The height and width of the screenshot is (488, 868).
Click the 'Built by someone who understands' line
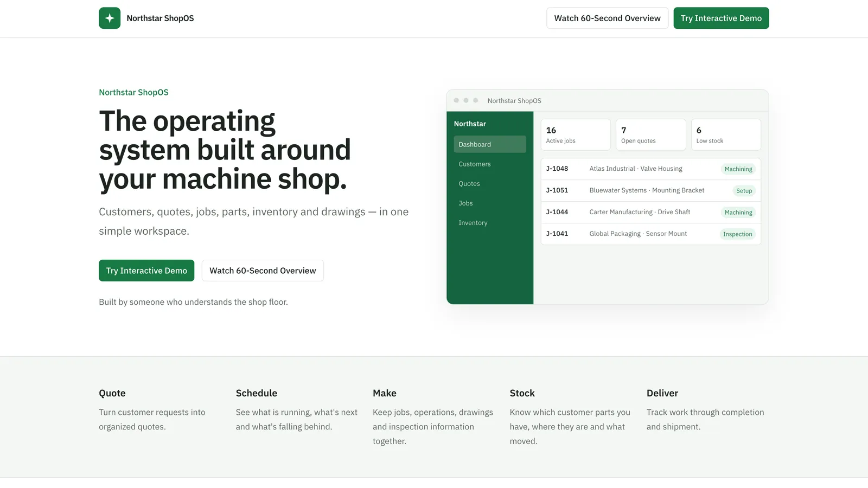coord(193,302)
